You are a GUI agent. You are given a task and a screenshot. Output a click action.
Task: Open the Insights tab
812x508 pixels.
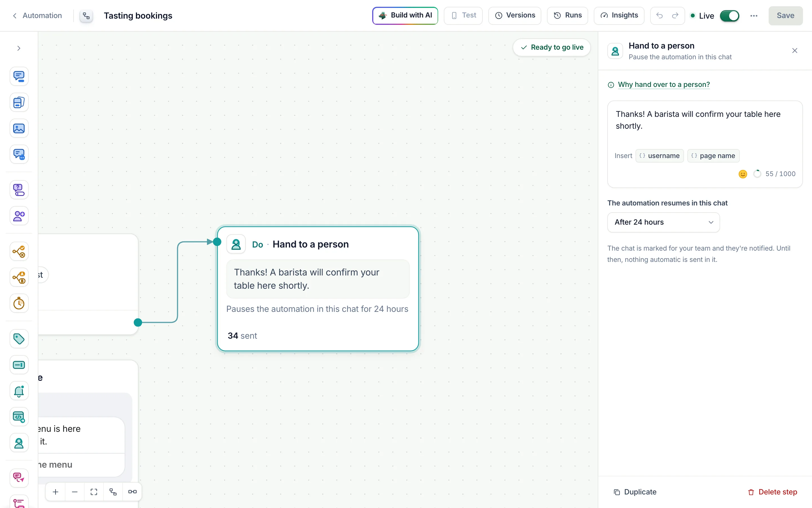[619, 16]
